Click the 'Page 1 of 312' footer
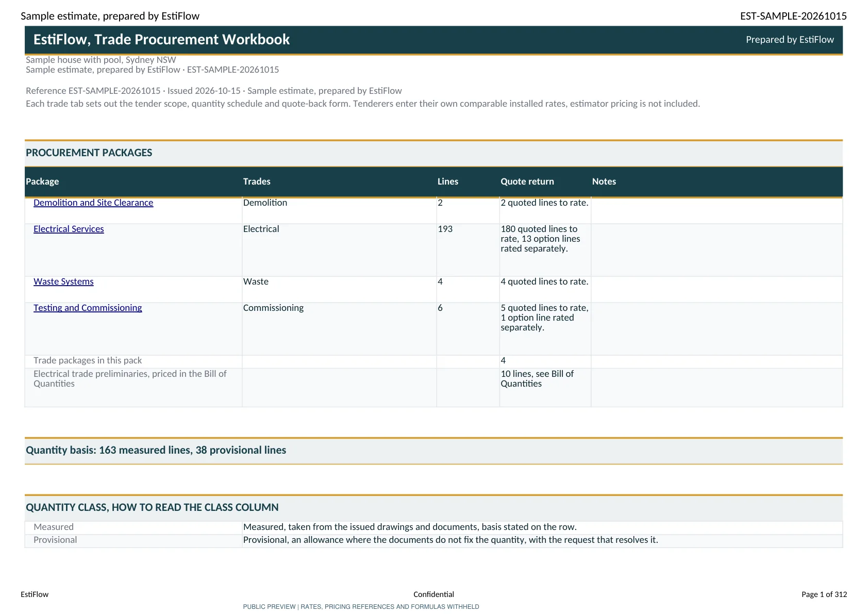The height and width of the screenshot is (614, 868). point(824,594)
